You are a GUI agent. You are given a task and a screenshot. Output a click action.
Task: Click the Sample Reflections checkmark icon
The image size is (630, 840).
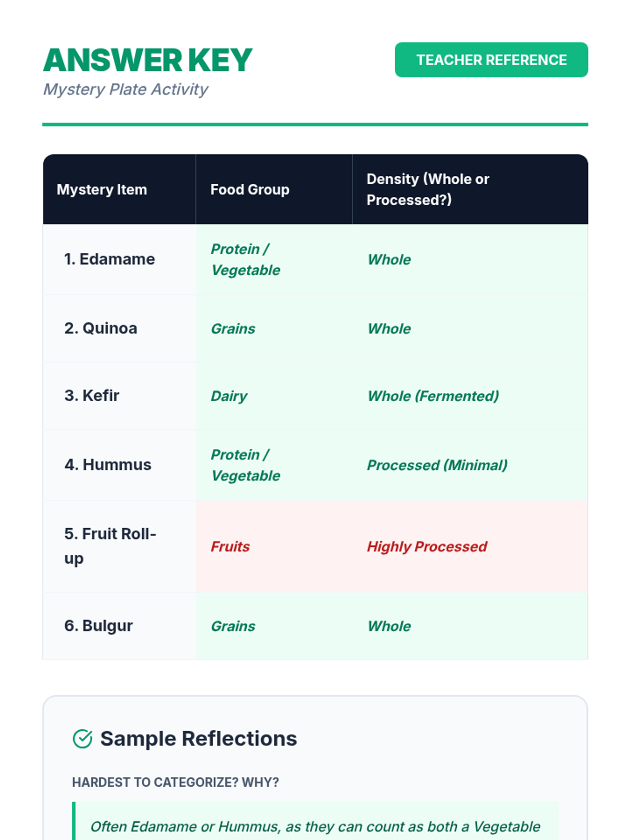tap(82, 739)
